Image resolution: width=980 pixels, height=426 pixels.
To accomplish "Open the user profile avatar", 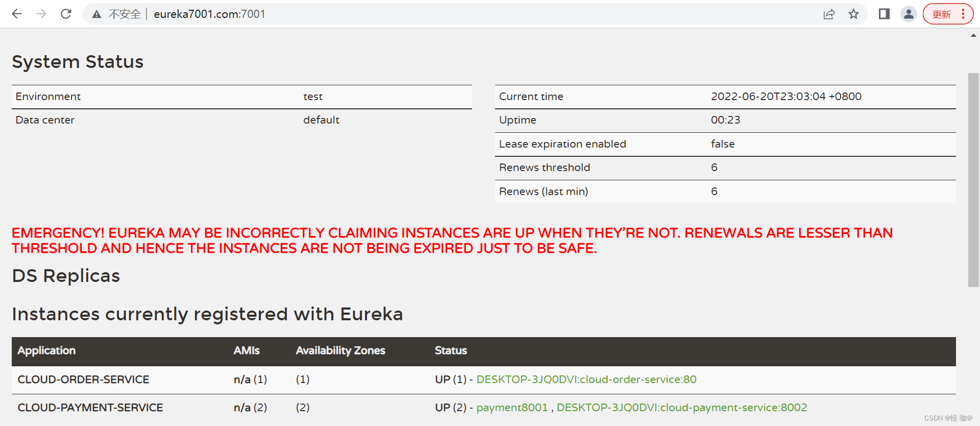I will click(x=909, y=14).
